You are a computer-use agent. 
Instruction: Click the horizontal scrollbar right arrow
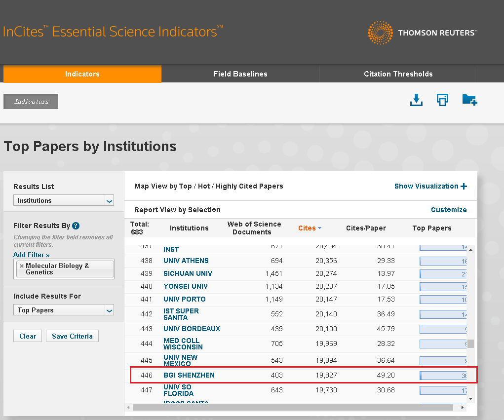point(462,408)
